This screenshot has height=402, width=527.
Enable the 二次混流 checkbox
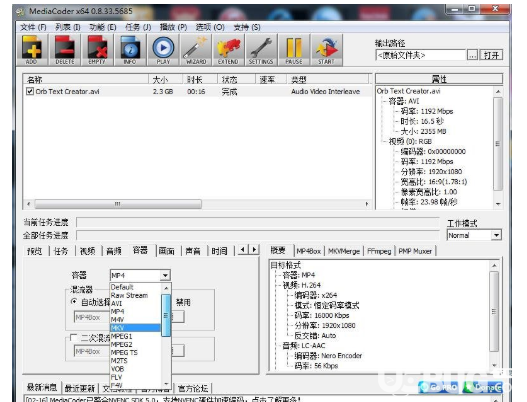point(74,337)
